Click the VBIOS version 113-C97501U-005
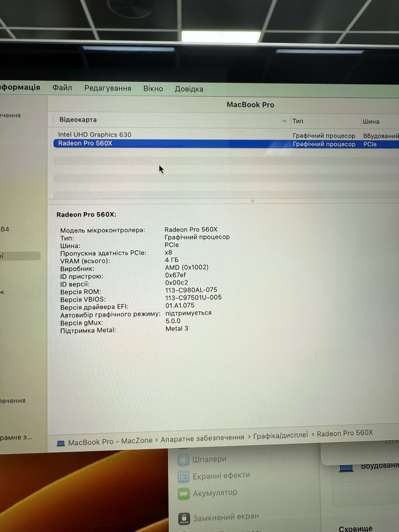399x532 pixels. coord(194,298)
